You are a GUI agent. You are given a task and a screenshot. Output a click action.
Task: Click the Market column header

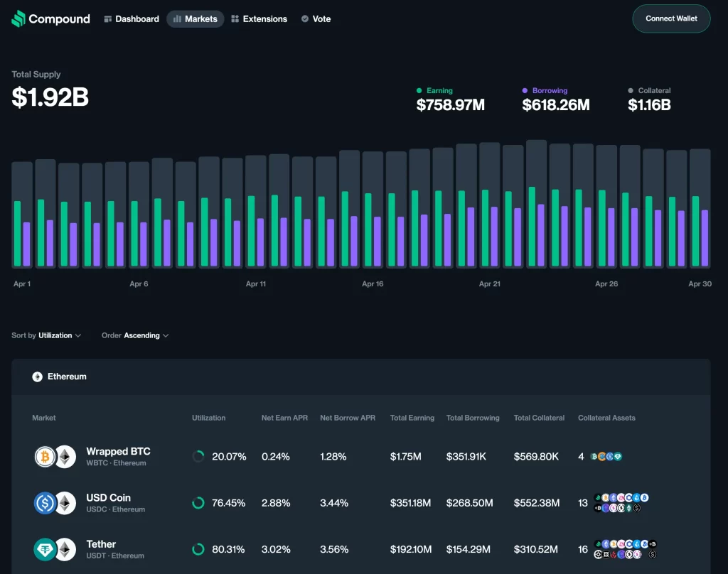[x=43, y=418]
